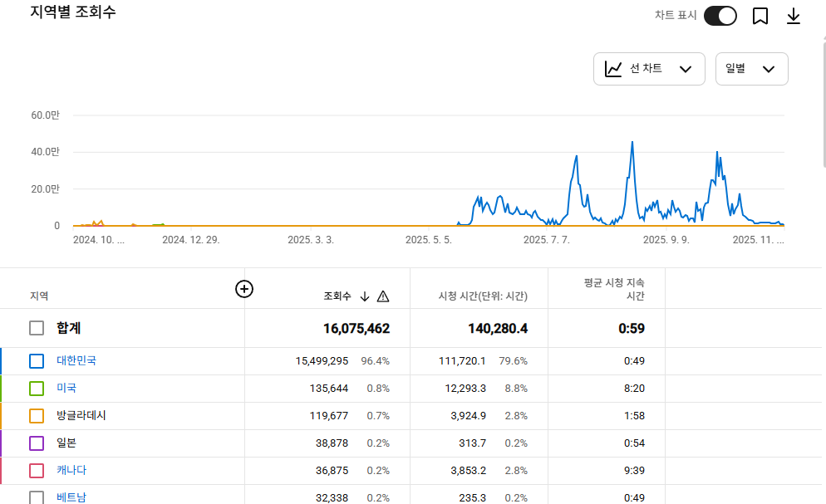The height and width of the screenshot is (504, 826).
Task: Check the 합계 row checkbox
Action: (x=37, y=328)
